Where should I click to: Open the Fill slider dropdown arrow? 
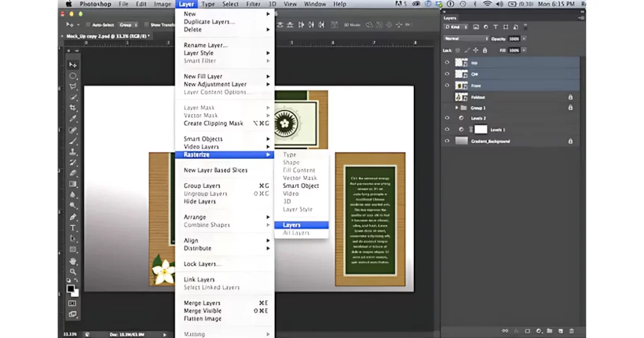(524, 50)
